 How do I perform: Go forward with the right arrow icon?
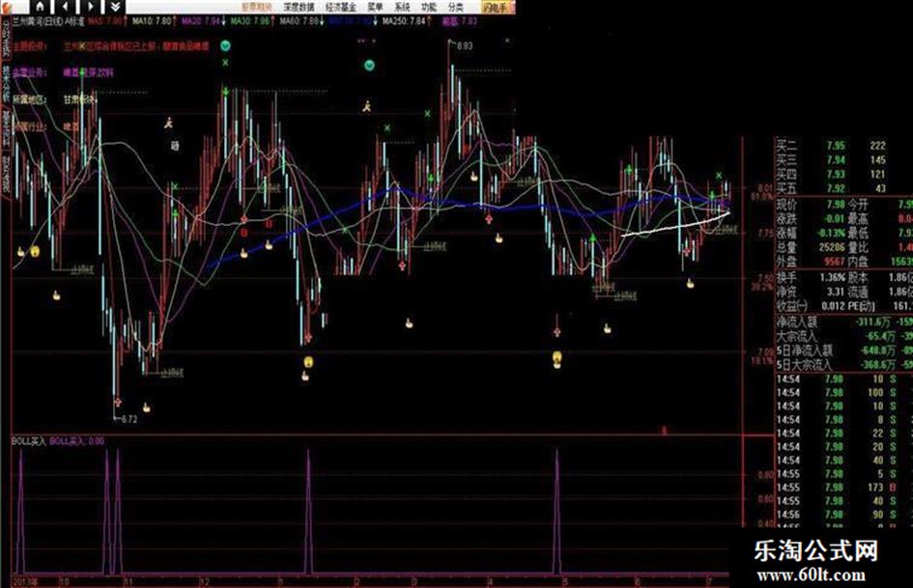(90, 7)
